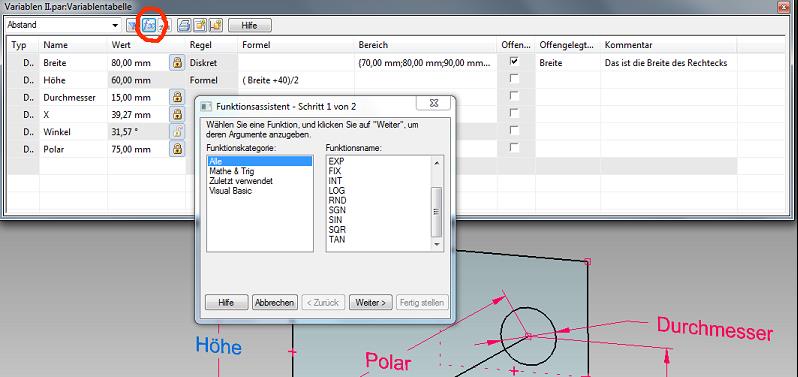Select the RND function
Image resolution: width=798 pixels, height=377 pixels.
pos(337,200)
